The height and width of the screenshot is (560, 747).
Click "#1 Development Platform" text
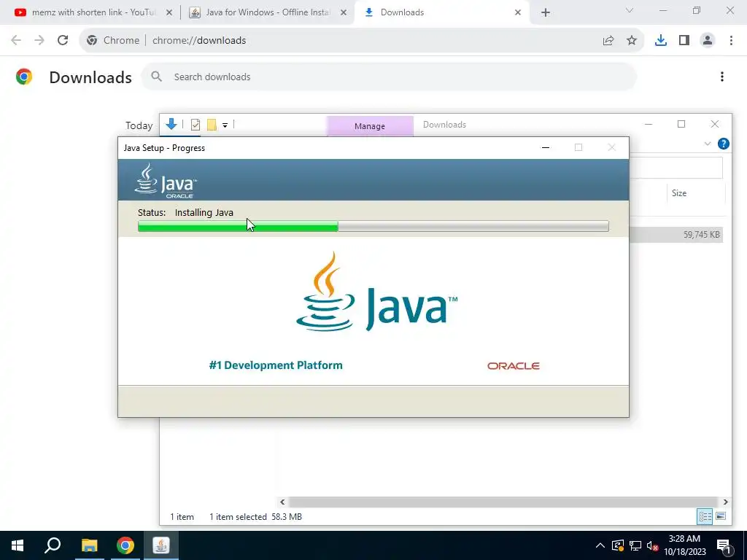pyautogui.click(x=276, y=365)
